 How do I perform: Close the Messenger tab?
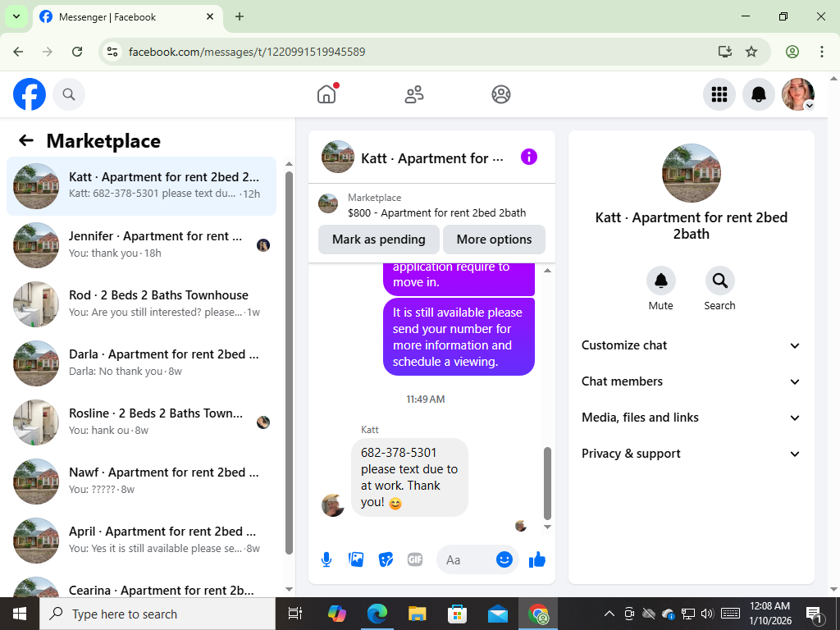point(210,16)
